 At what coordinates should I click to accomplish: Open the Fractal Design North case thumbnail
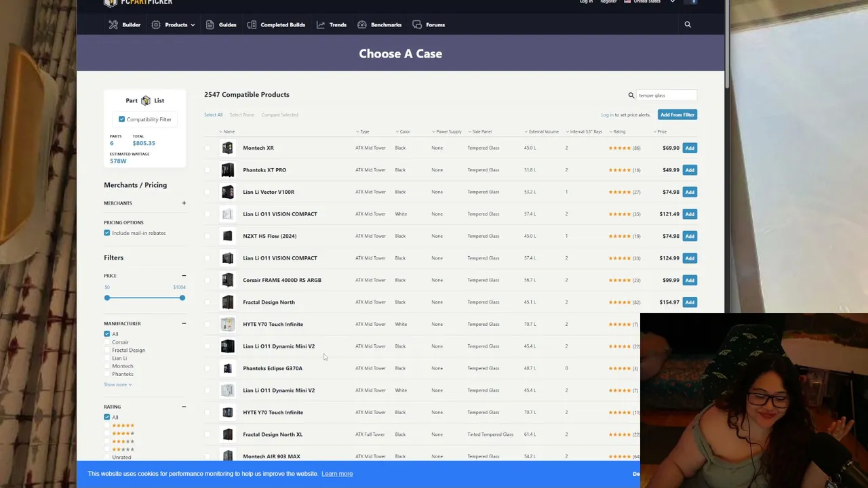[x=227, y=302]
